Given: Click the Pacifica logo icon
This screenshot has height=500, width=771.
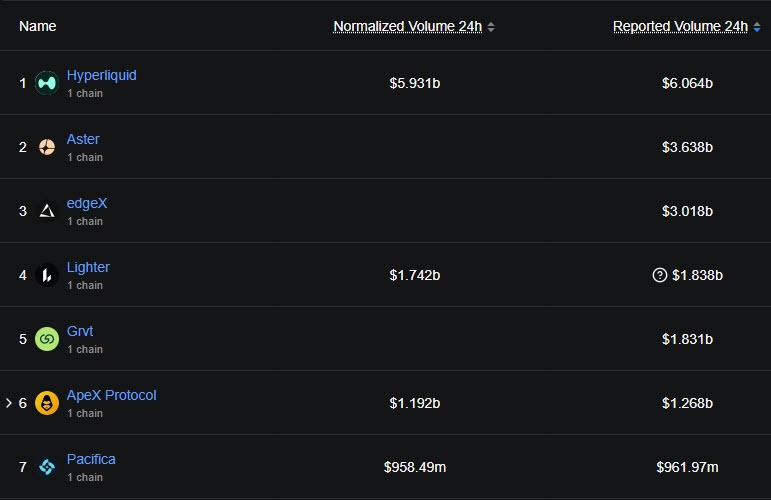Looking at the screenshot, I should pos(47,467).
